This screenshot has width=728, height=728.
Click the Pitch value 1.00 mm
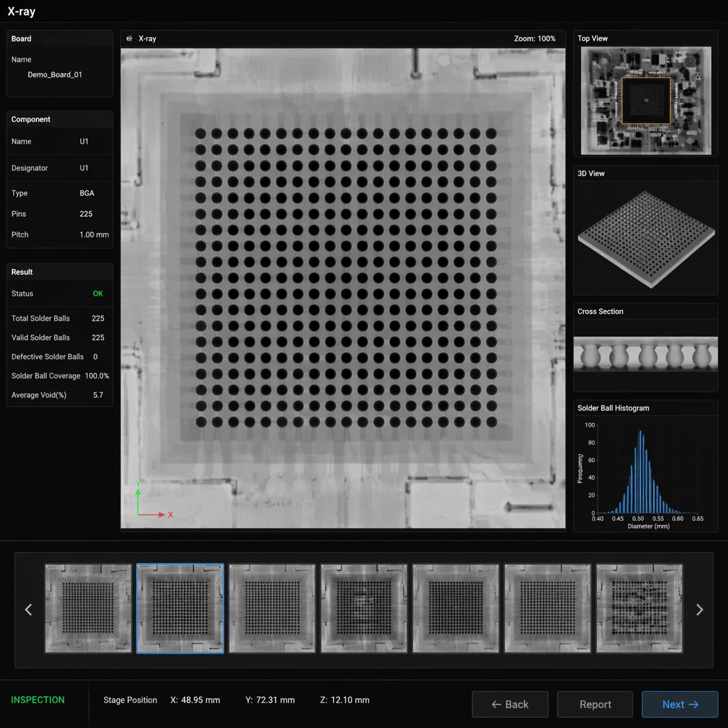[94, 235]
